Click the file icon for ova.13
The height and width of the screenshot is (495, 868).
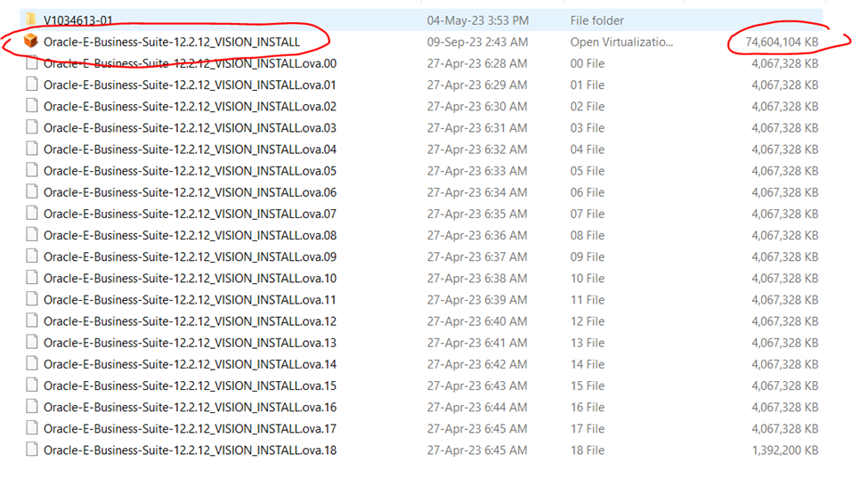tap(32, 342)
